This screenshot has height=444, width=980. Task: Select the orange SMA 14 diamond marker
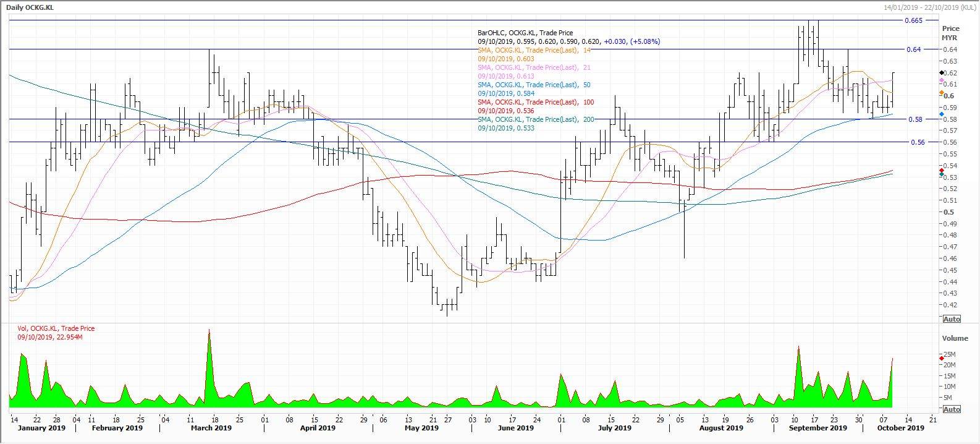[x=941, y=93]
